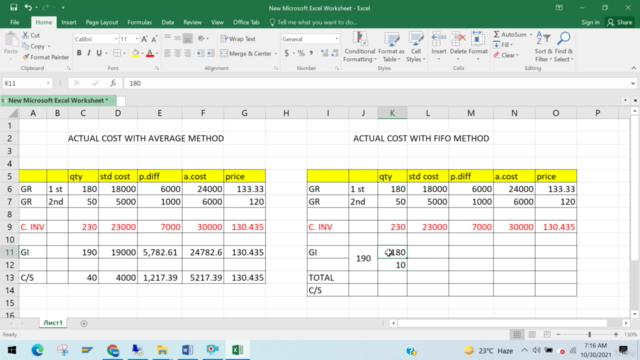Click the Share button
This screenshot has height=360, width=640.
coord(619,22)
